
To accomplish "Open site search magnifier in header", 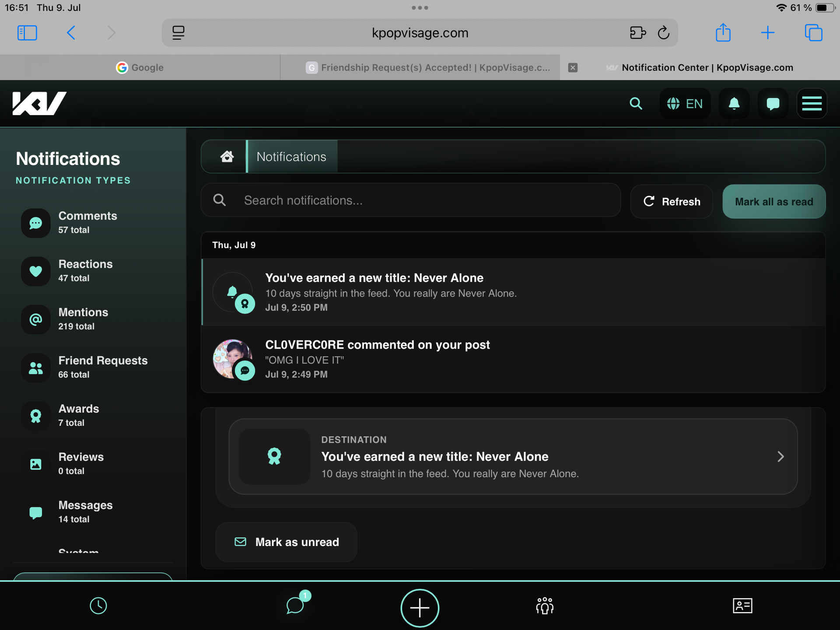I will click(x=636, y=104).
